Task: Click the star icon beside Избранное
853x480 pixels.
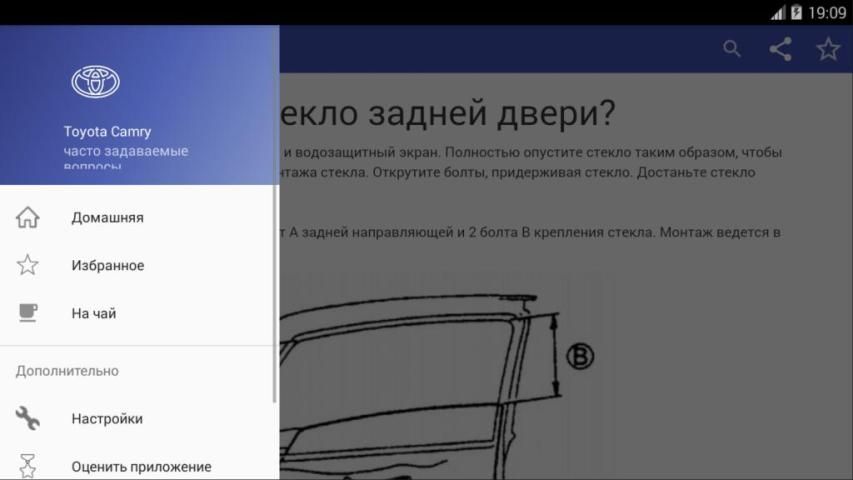Action: coord(28,265)
